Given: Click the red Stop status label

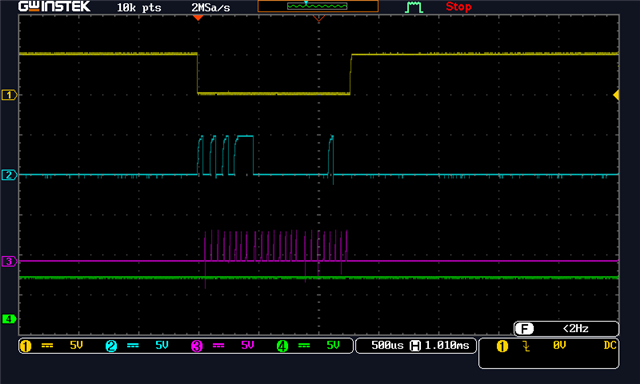Looking at the screenshot, I should coord(458,7).
